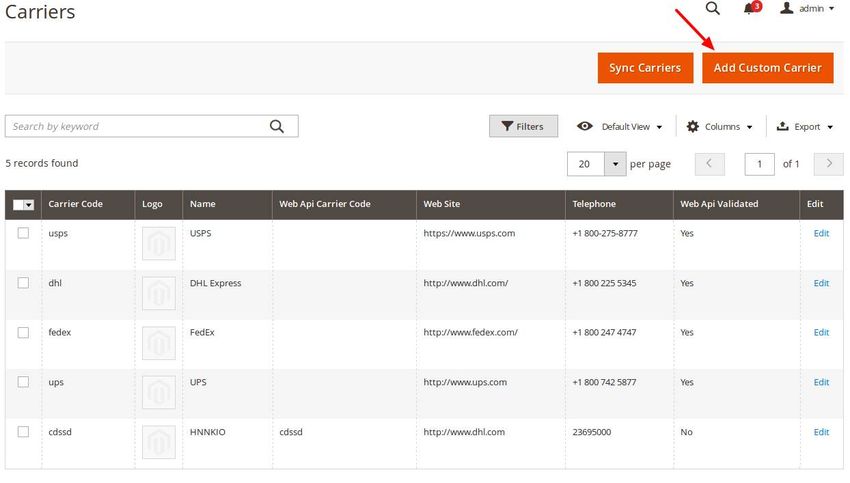Click the HNNKIO logo placeholder thumbnail
The image size is (850, 483).
159,442
